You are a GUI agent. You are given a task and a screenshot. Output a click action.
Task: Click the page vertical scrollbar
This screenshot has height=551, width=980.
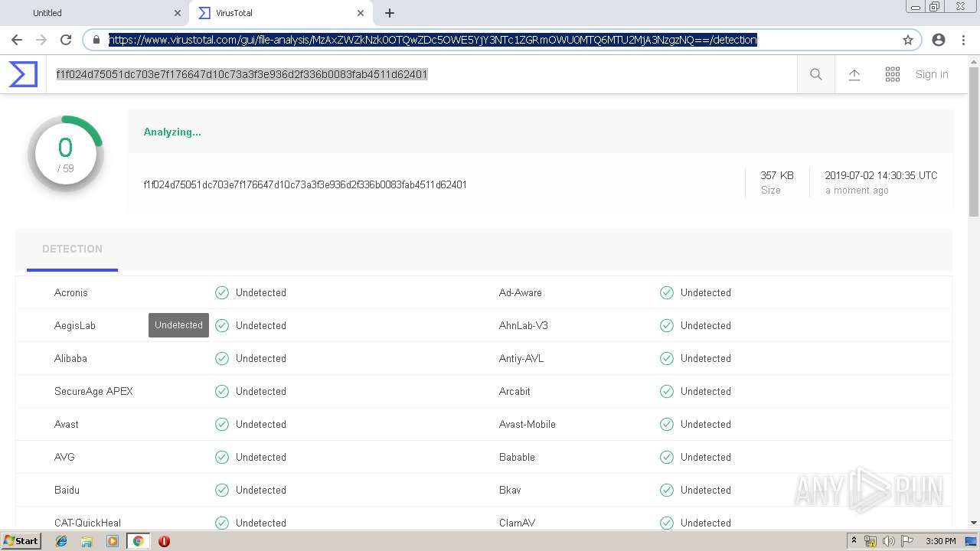point(974,142)
